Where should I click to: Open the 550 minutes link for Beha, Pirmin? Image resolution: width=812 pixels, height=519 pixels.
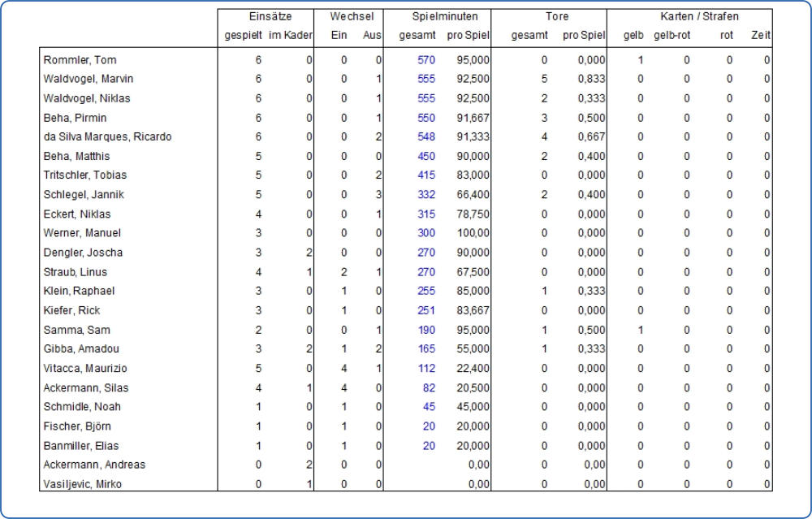point(426,118)
